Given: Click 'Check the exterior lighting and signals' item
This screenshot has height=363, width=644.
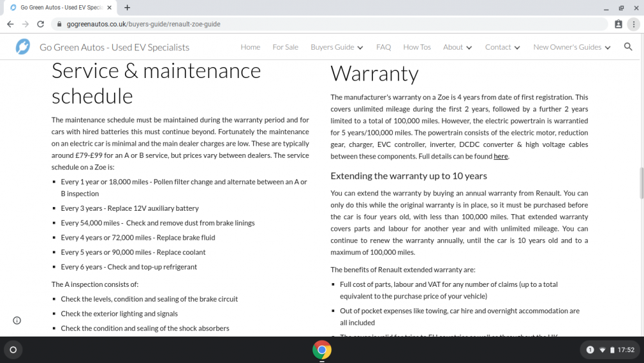Looking at the screenshot, I should [120, 313].
